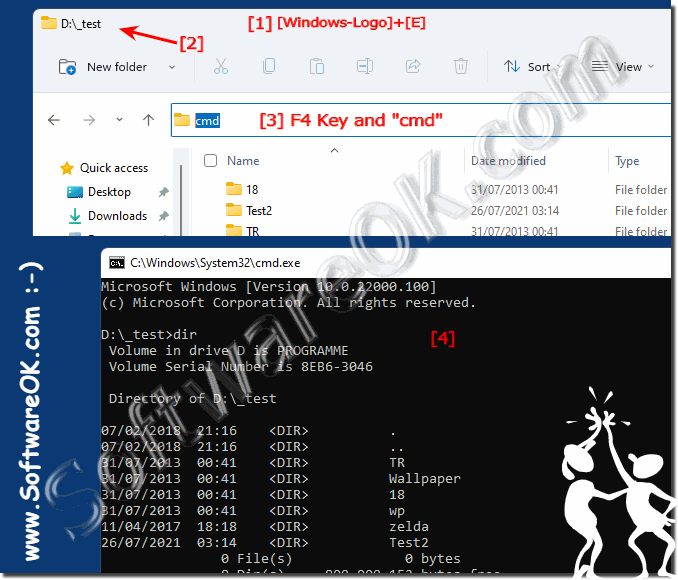Image resolution: width=678 pixels, height=580 pixels.
Task: Click date 26/07/2021 03:14 cell
Action: point(515,211)
